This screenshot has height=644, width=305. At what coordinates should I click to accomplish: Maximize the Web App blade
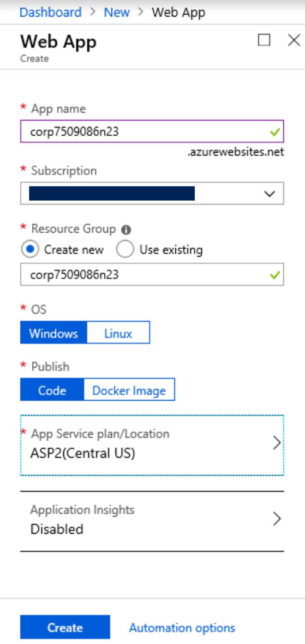tap(264, 41)
